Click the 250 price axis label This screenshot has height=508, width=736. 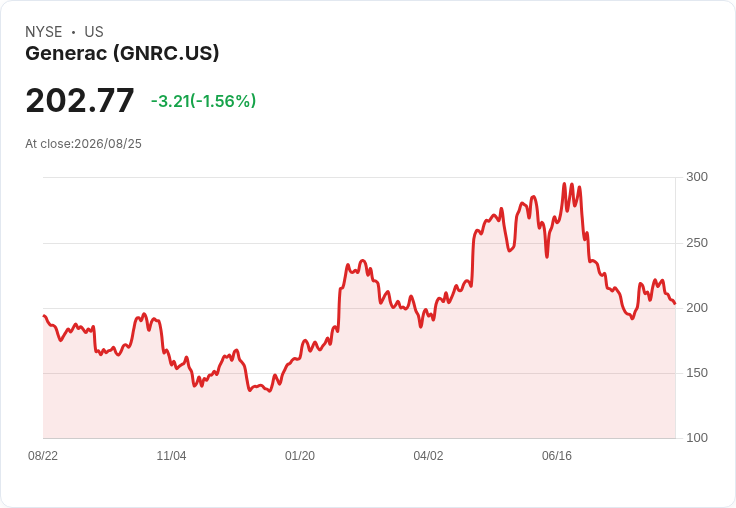click(x=697, y=243)
